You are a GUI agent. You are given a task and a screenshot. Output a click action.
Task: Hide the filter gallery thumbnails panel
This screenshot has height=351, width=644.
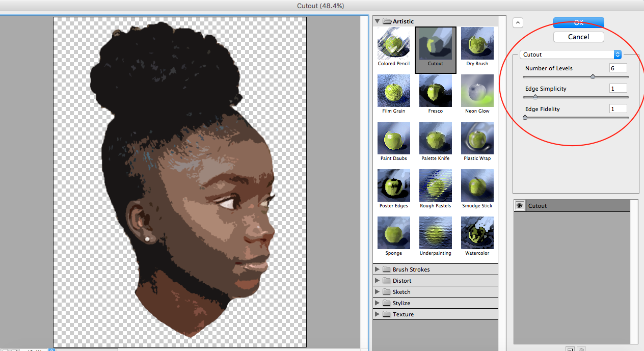[518, 22]
